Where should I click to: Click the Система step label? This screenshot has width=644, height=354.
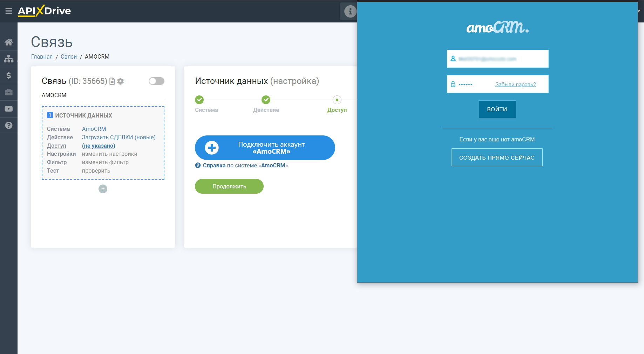coord(206,110)
